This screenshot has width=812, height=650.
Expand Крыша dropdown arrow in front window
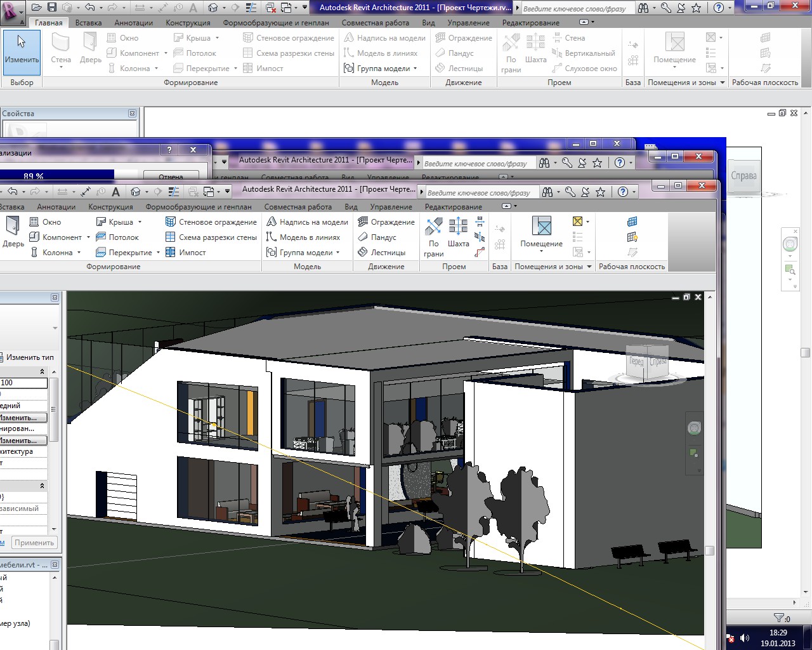coord(140,222)
